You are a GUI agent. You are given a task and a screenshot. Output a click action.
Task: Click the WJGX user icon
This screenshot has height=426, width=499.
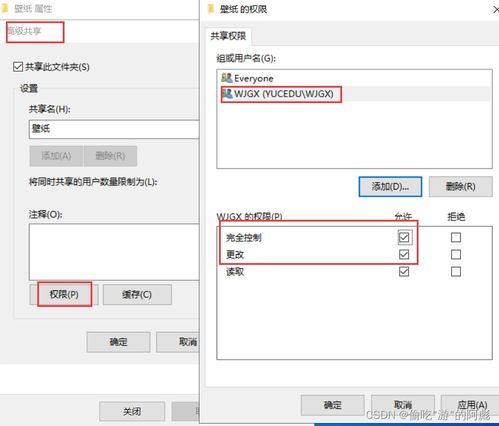(x=227, y=93)
